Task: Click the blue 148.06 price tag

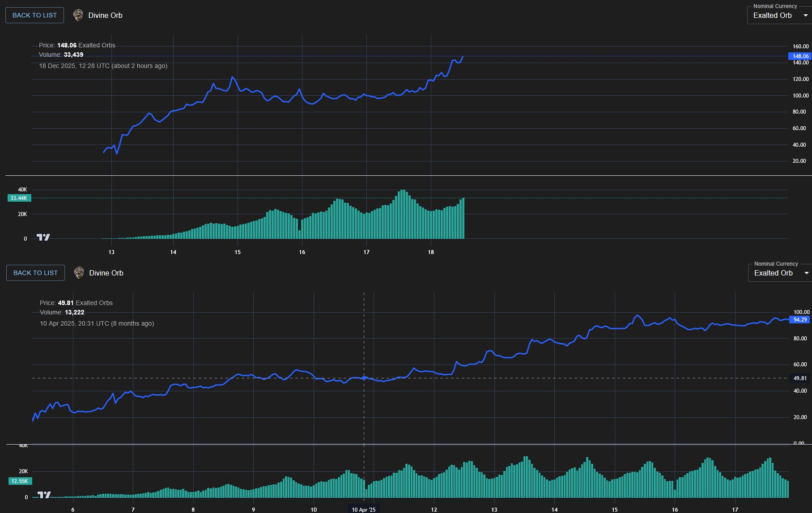Action: point(799,56)
